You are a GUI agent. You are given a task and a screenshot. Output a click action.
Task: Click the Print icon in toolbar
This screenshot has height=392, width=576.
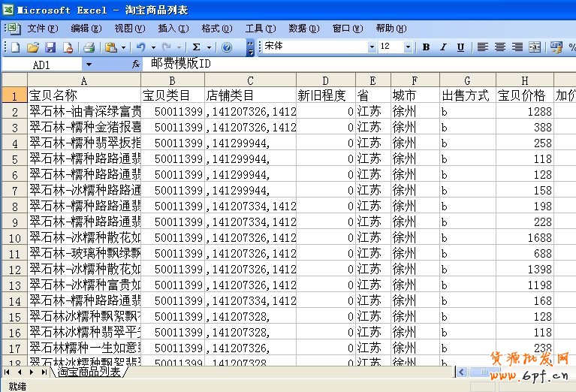coord(89,47)
